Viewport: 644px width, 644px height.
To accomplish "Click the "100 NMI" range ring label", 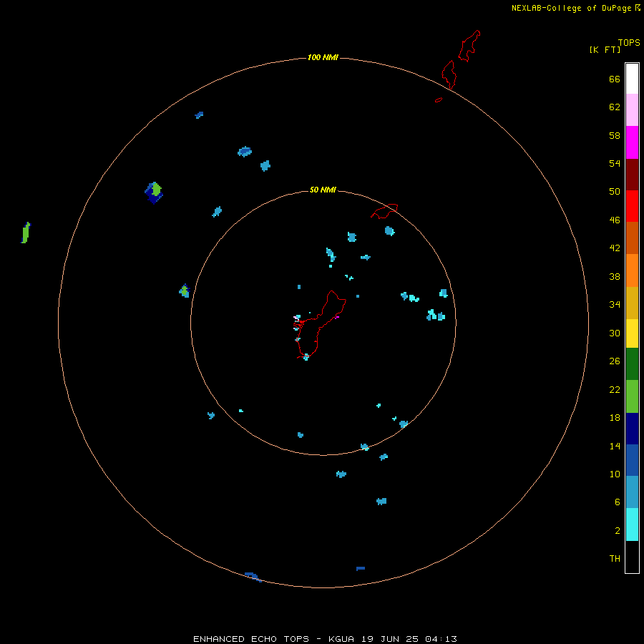I will click(x=323, y=57).
